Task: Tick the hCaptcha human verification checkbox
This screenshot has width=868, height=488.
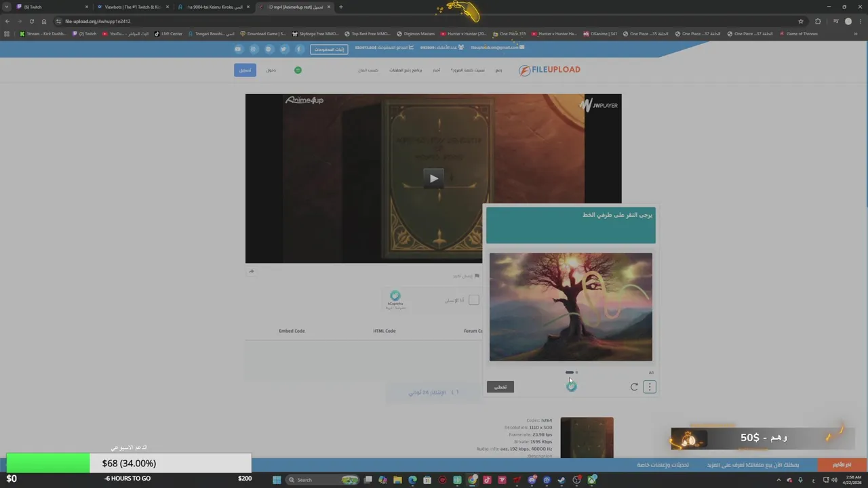Action: (x=473, y=300)
